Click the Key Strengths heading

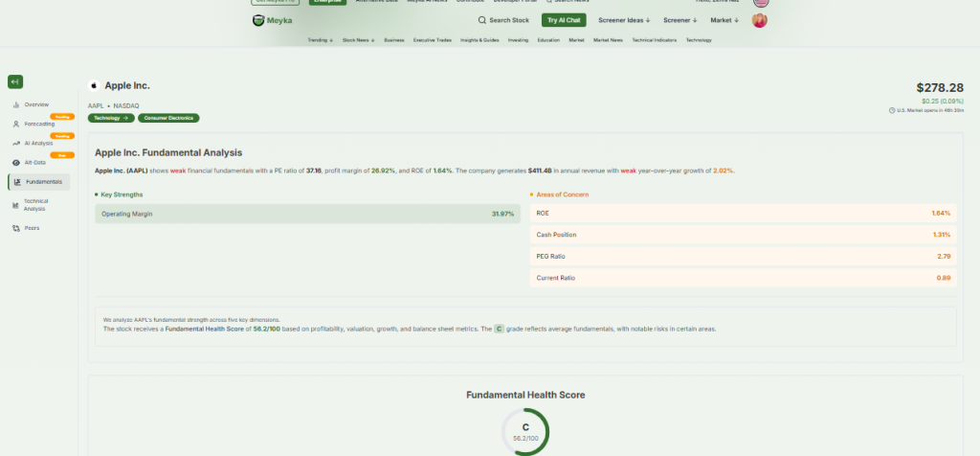point(122,194)
